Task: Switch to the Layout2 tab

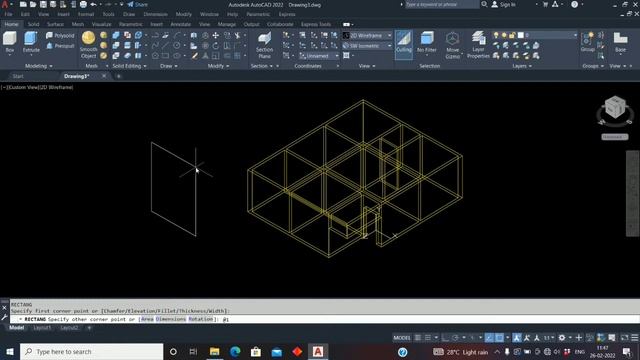Action: click(x=69, y=328)
